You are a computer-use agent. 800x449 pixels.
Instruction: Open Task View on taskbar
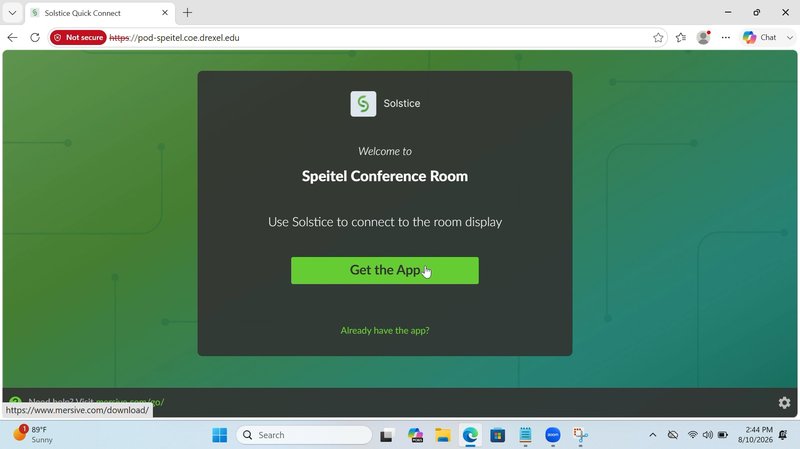(386, 435)
